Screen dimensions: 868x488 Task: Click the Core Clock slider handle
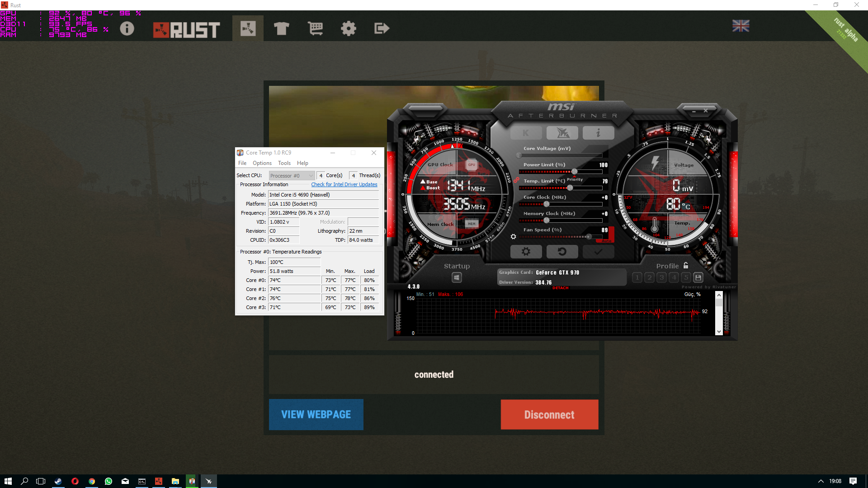546,204
